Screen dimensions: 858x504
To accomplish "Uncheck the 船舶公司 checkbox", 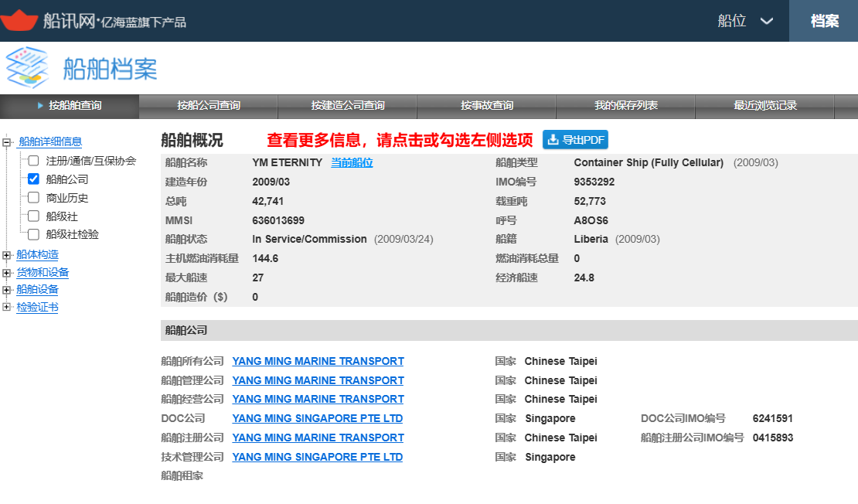I will point(33,179).
